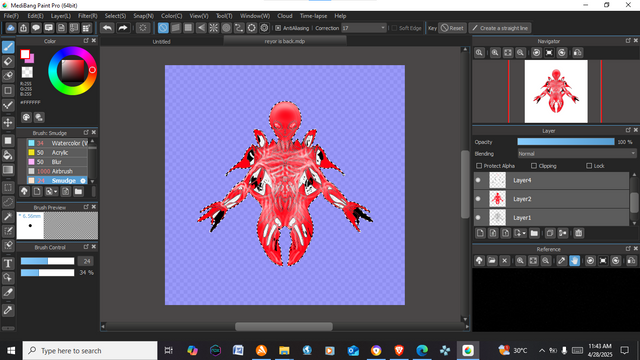Open the Correction value dropdown
Viewport: 640px width, 360px height.
[364, 28]
